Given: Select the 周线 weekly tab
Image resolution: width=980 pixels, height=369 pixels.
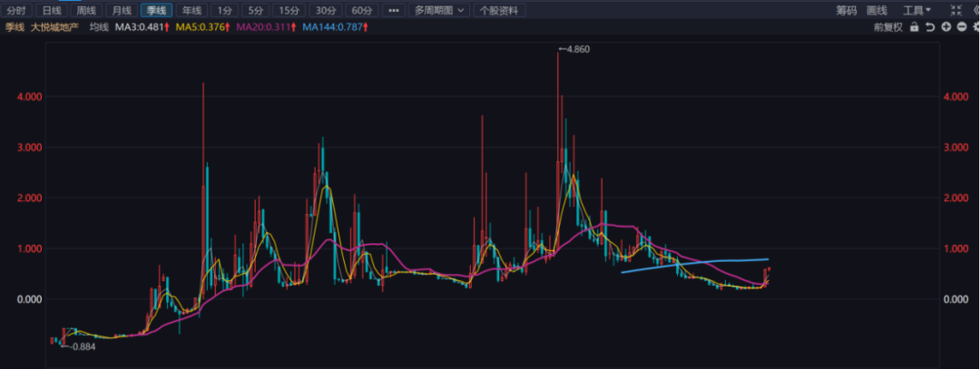Looking at the screenshot, I should (86, 10).
